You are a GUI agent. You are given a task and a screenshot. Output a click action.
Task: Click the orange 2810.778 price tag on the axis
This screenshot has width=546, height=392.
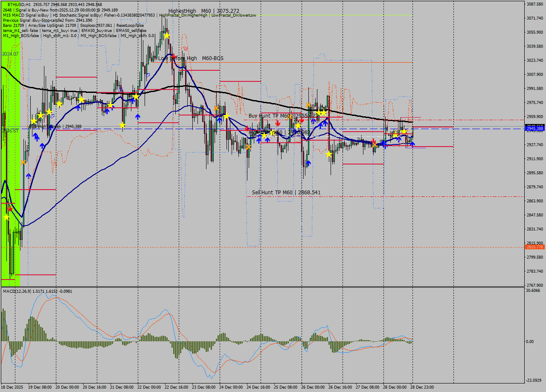point(535,246)
